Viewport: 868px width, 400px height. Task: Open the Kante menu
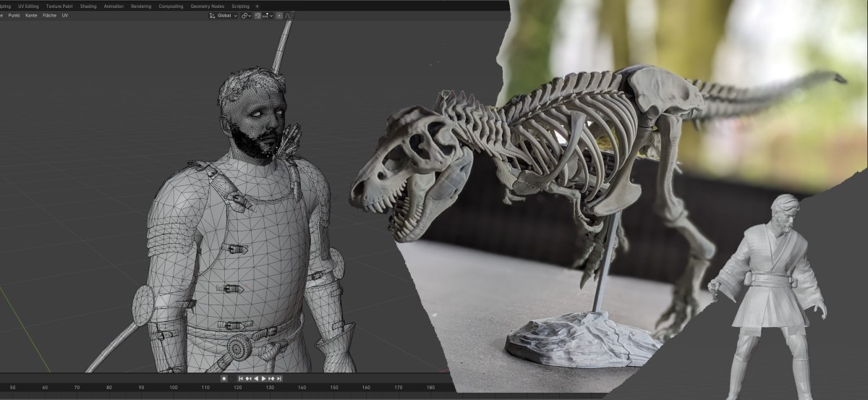pos(31,15)
